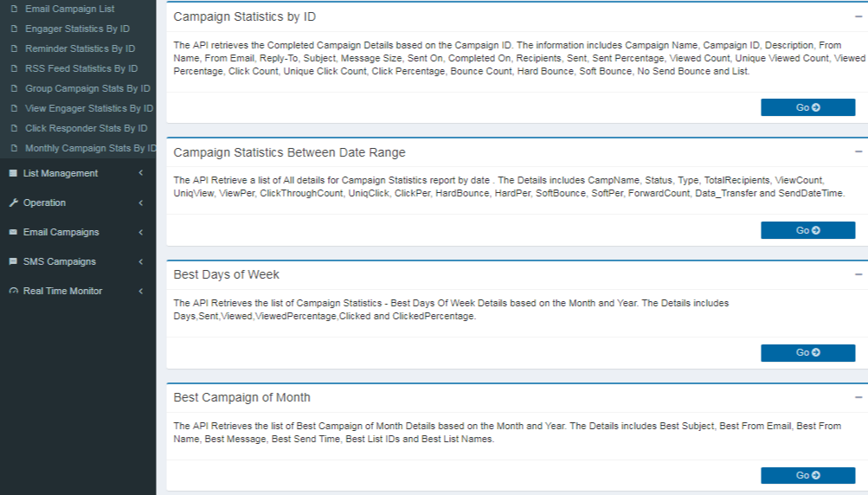Expand the List Management submenu chevron
Viewport: 868px width, 495px height.
click(140, 173)
